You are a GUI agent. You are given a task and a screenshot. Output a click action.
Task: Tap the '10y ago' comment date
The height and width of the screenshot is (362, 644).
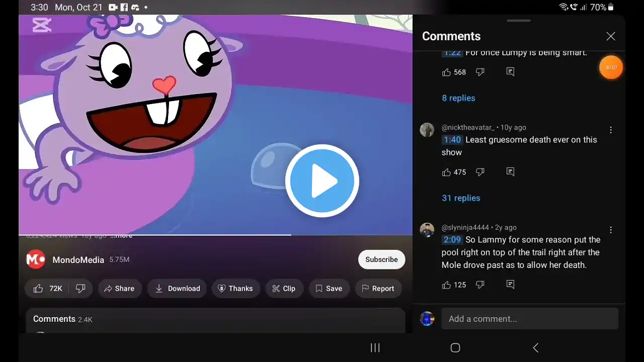point(513,128)
